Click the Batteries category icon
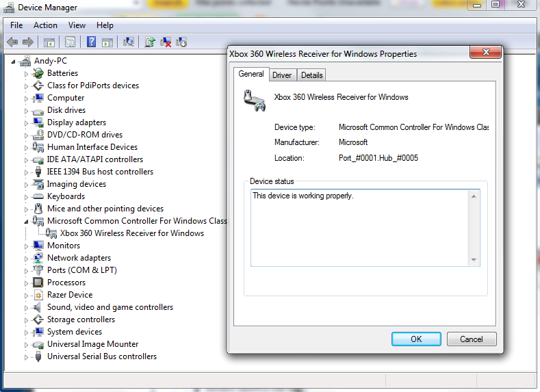 (38, 73)
